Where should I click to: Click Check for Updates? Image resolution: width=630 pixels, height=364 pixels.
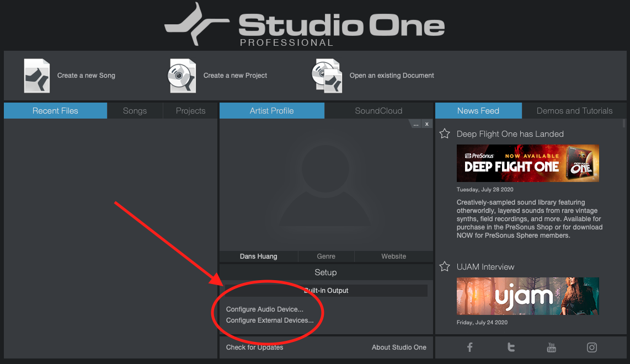pyautogui.click(x=254, y=347)
